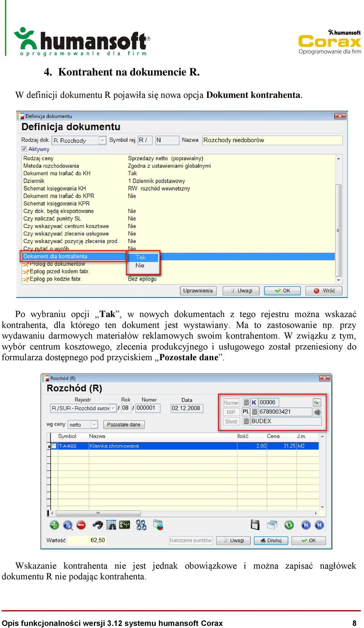Open the Rodzaj dok. dropdown
The width and height of the screenshot is (364, 628).
tap(102, 140)
